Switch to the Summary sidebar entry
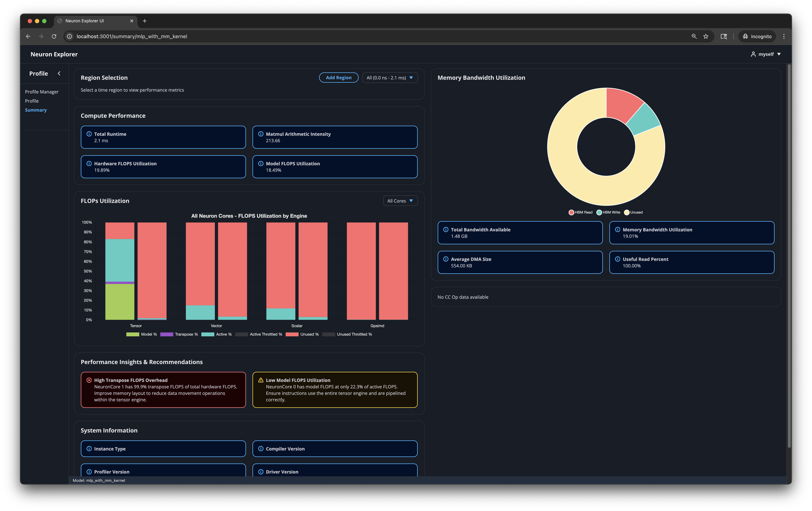 pyautogui.click(x=36, y=110)
